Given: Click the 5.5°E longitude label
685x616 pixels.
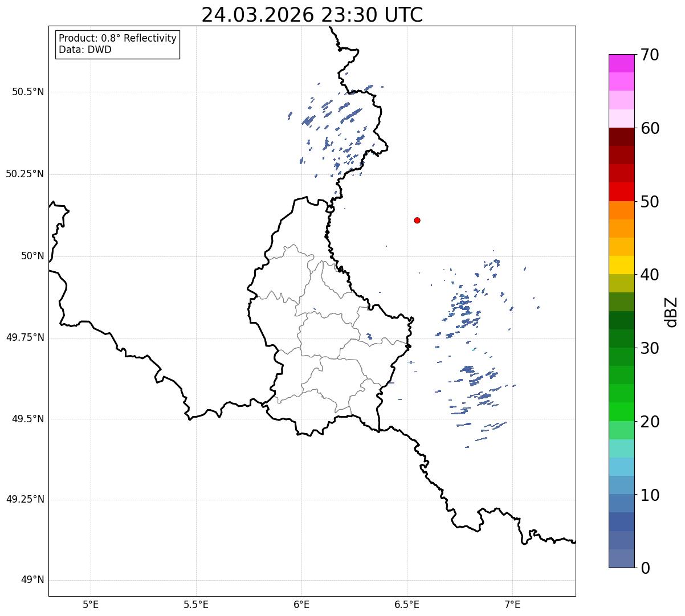Looking at the screenshot, I should [196, 605].
